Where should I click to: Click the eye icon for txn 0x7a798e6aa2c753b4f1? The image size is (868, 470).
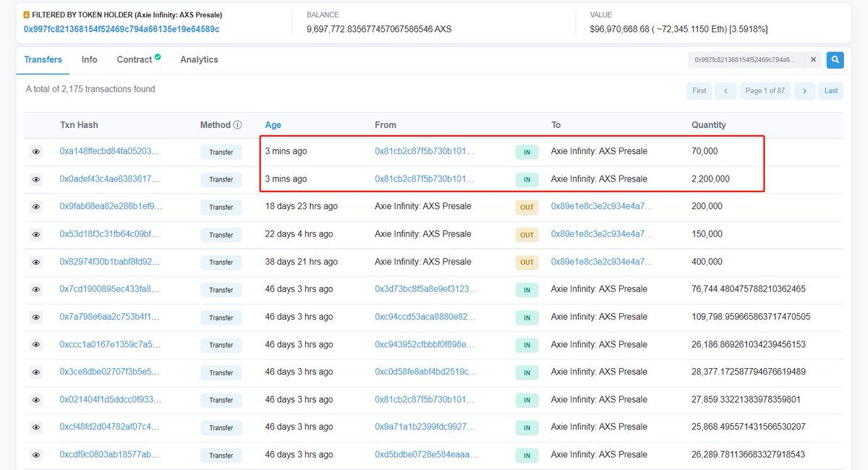[35, 317]
